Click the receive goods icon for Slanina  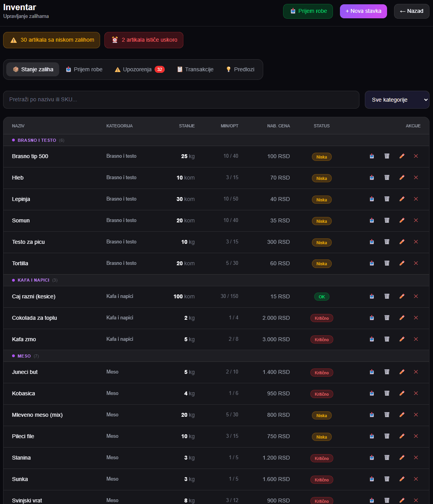372,458
